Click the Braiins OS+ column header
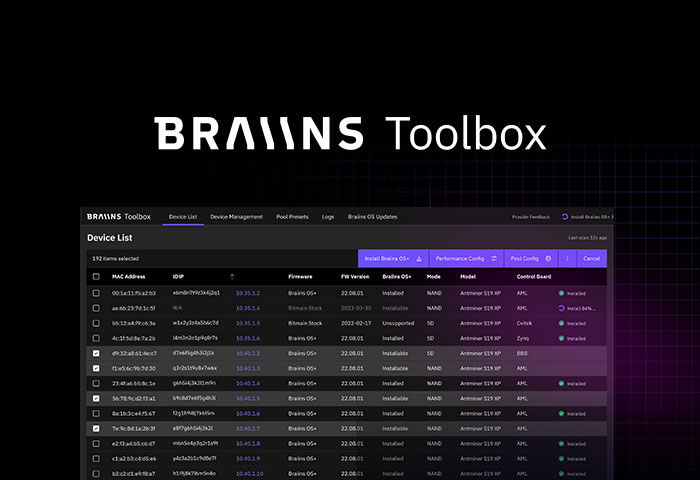The height and width of the screenshot is (480, 700). click(x=396, y=277)
